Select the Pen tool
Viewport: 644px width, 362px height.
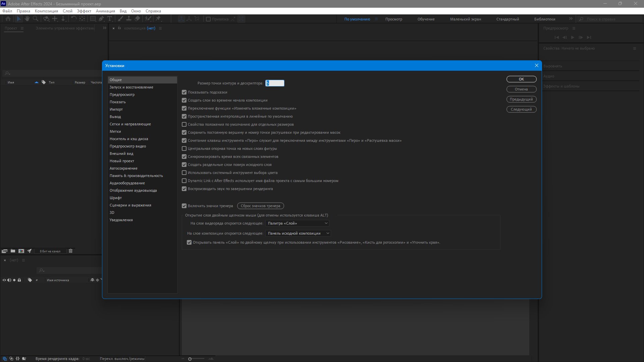(x=101, y=19)
